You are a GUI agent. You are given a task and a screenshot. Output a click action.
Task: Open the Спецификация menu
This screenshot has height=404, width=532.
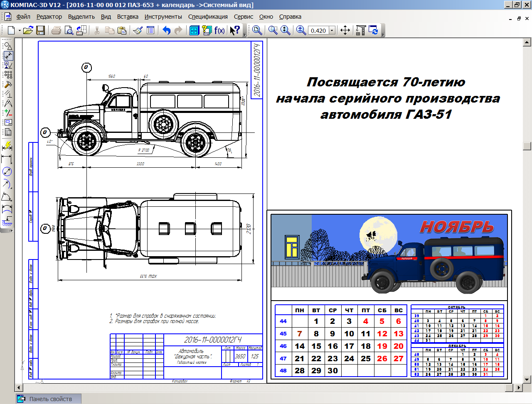208,17
